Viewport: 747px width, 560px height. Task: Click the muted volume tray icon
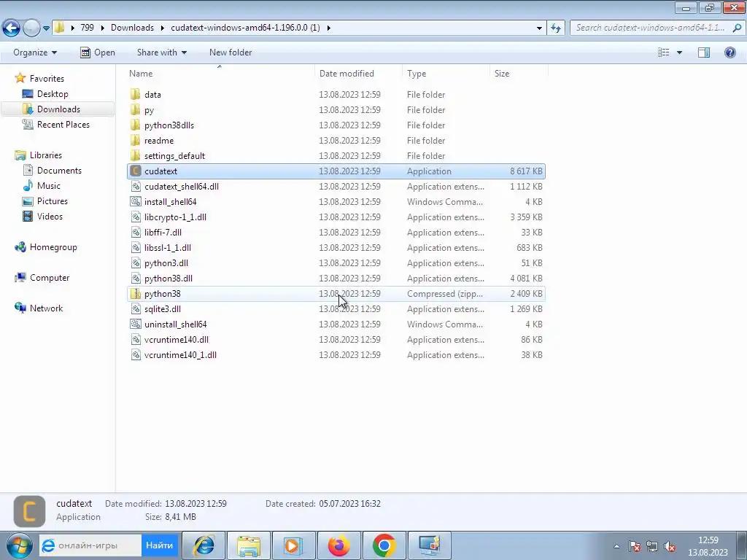coord(670,546)
